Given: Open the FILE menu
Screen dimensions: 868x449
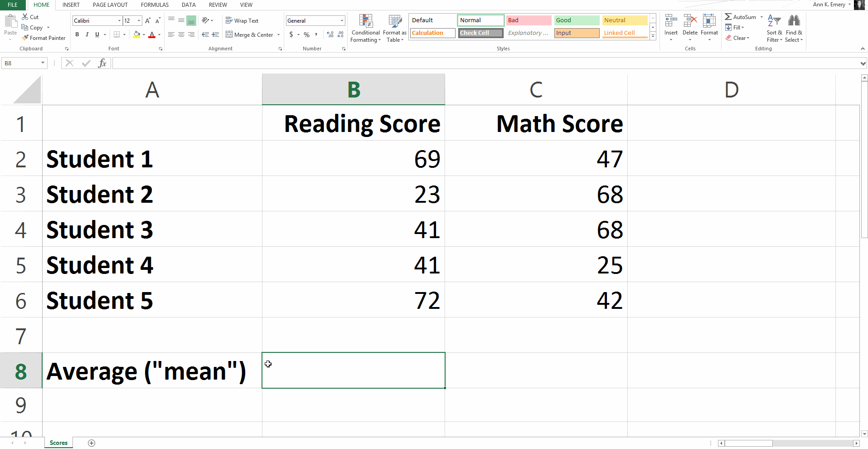Looking at the screenshot, I should pos(13,5).
